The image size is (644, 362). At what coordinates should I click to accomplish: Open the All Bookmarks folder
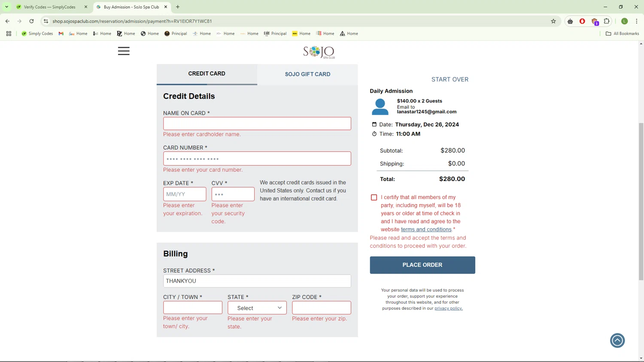tap(622, 33)
